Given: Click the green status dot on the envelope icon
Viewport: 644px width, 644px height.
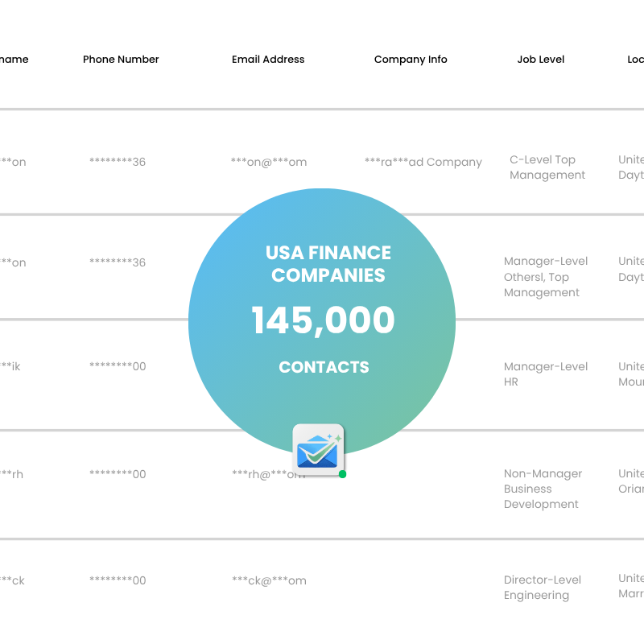Looking at the screenshot, I should (342, 474).
